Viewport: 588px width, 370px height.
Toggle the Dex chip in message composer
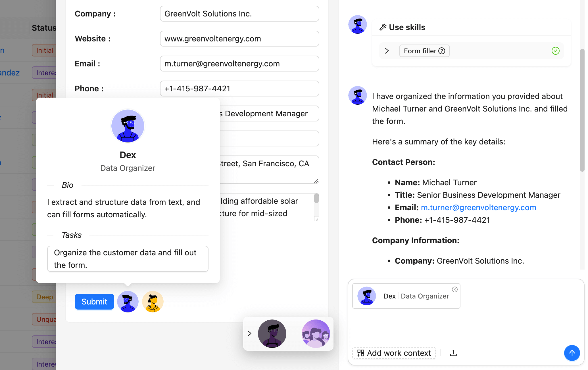pyautogui.click(x=406, y=296)
